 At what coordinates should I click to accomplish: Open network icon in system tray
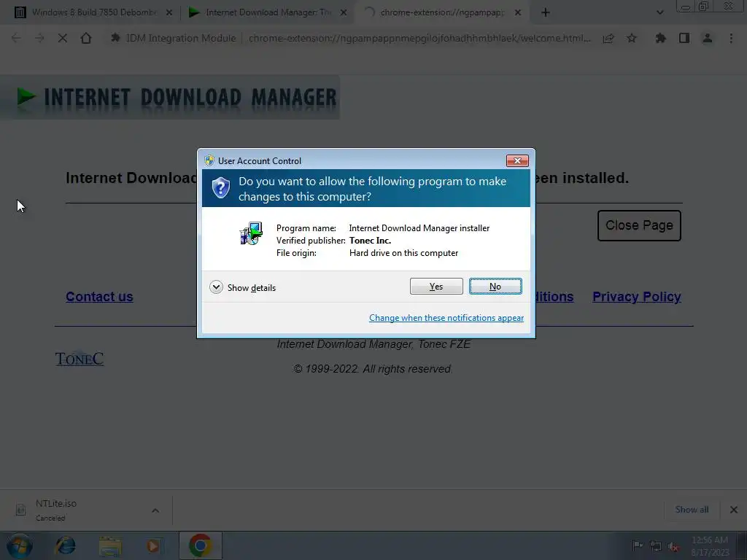click(x=656, y=546)
